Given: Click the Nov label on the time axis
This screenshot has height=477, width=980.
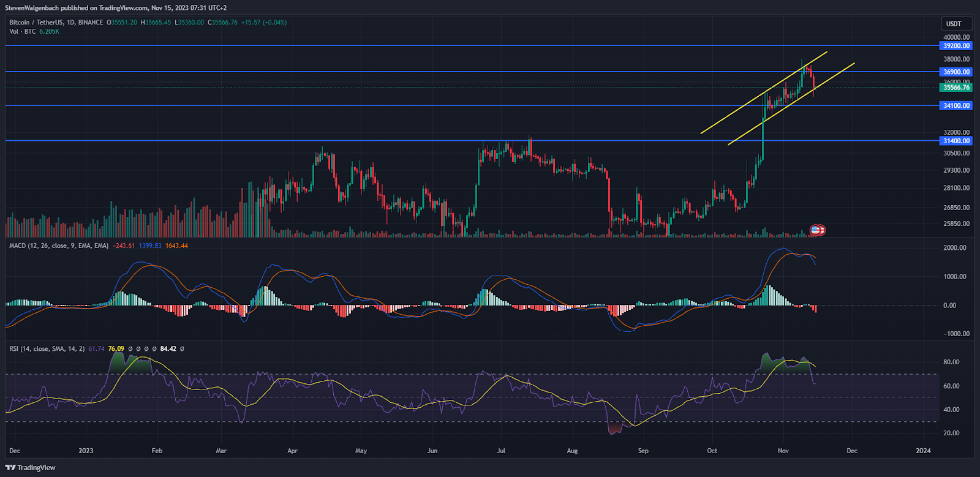Looking at the screenshot, I should (x=783, y=451).
